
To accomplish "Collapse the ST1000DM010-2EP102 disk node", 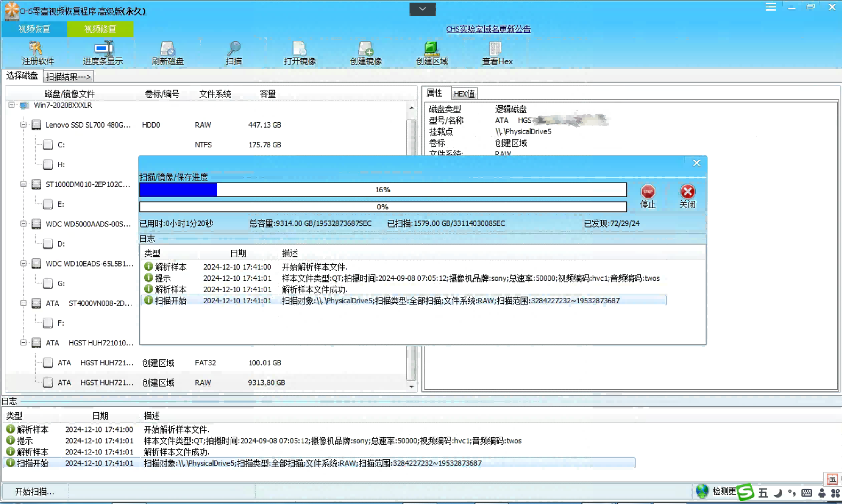I will [23, 184].
